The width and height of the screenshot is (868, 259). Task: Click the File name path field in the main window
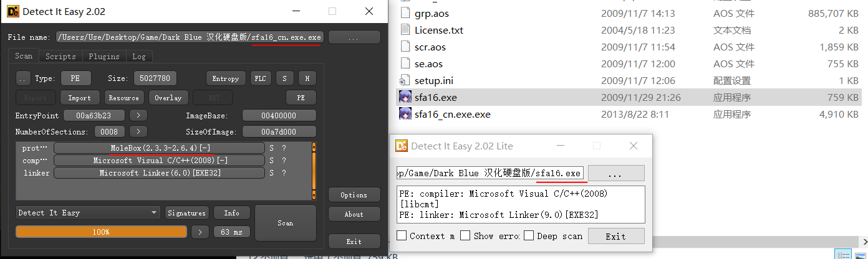tap(190, 37)
